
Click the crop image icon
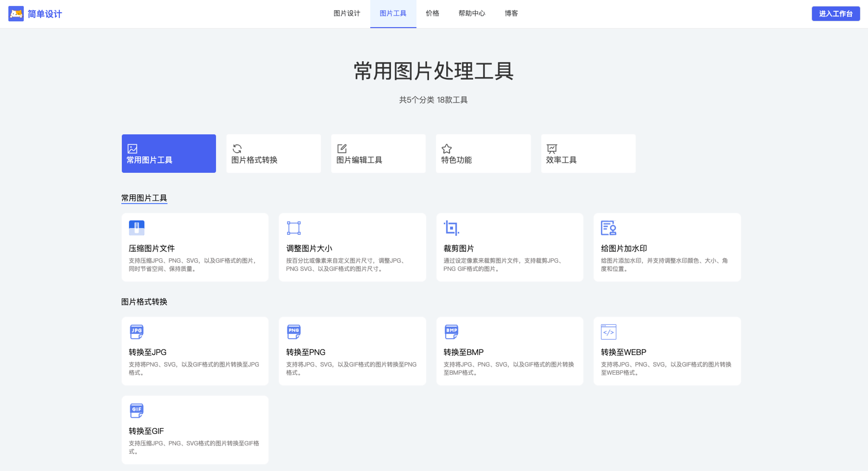tap(451, 227)
